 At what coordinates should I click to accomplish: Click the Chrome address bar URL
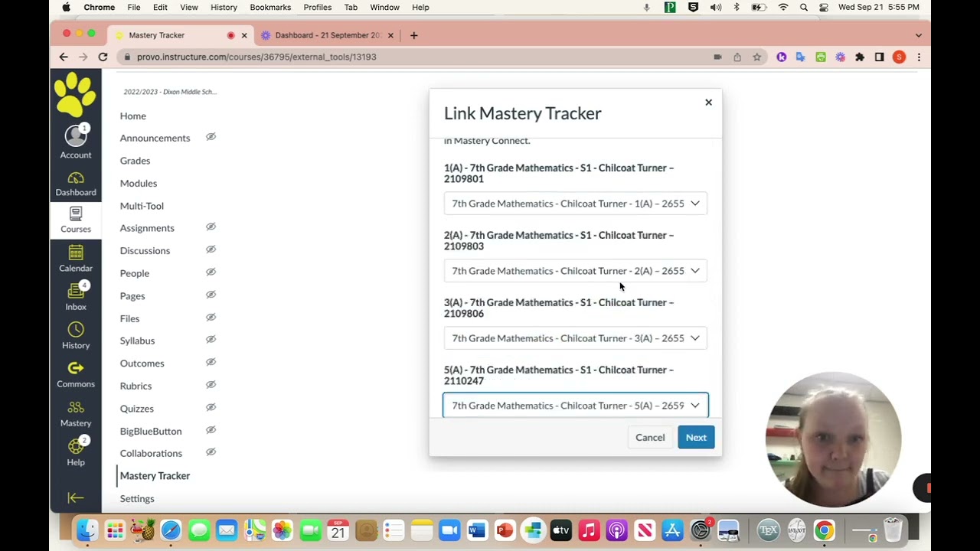coord(256,57)
